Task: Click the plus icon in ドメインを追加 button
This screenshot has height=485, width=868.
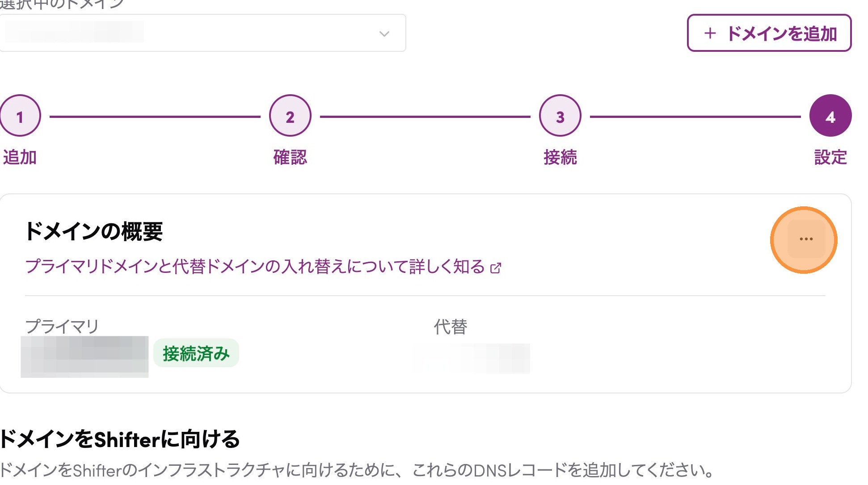Action: coord(710,33)
